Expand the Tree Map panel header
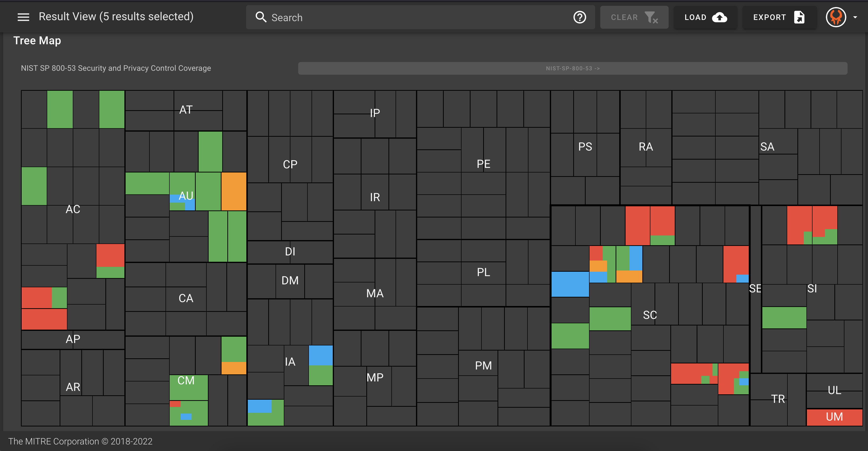Screen dimensions: 868x451 click(x=37, y=40)
